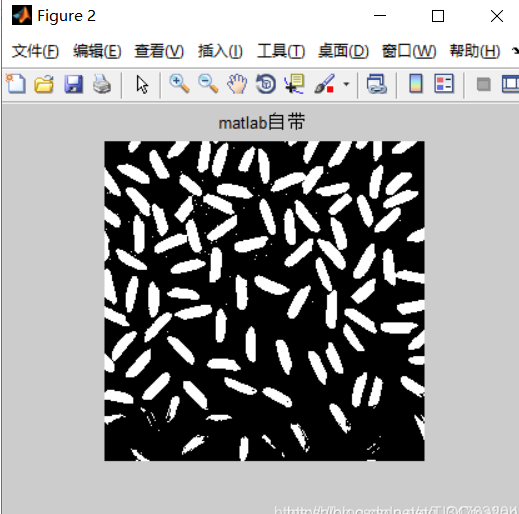Toggle the Rotate 3D tool
The height and width of the screenshot is (514, 519).
click(266, 84)
